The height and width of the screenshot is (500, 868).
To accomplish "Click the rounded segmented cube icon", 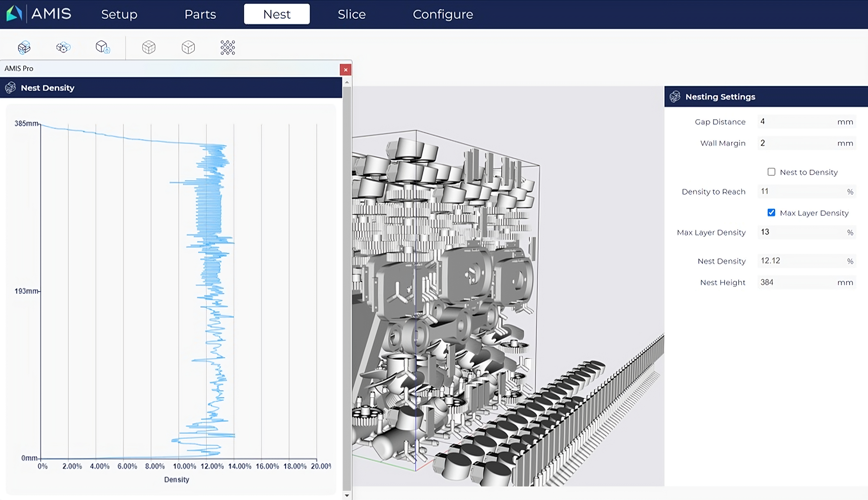I will point(149,47).
